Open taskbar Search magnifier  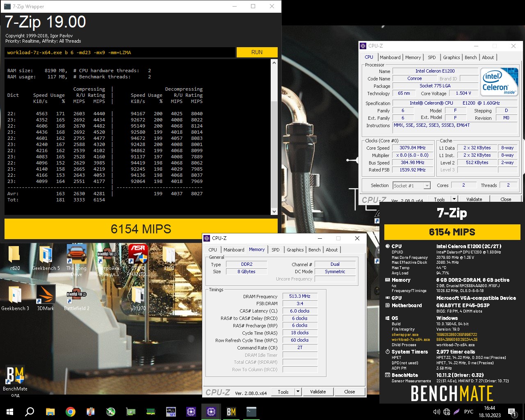point(30,412)
